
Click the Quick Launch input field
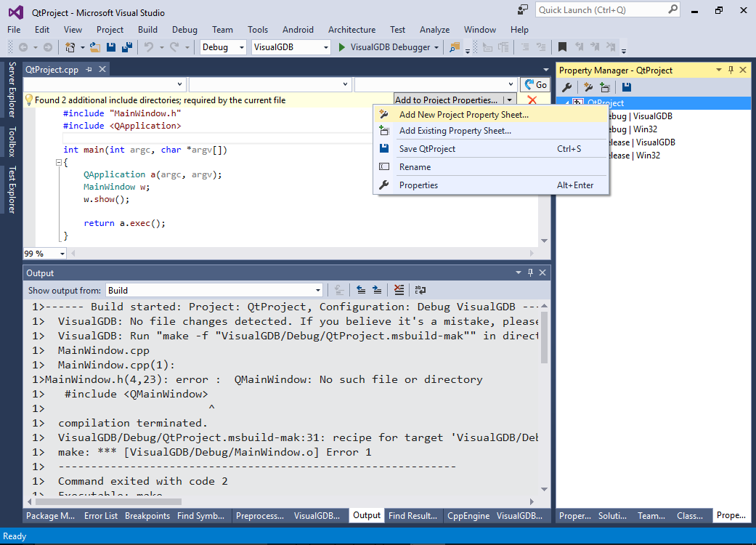click(601, 10)
